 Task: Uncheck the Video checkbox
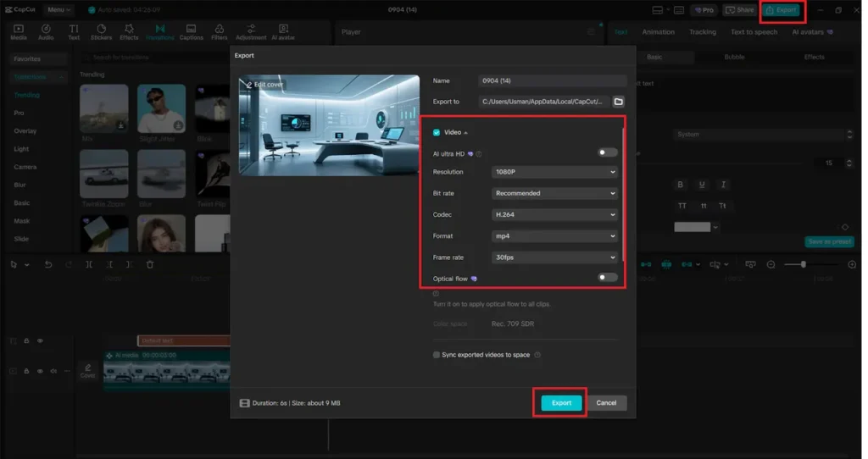(437, 133)
